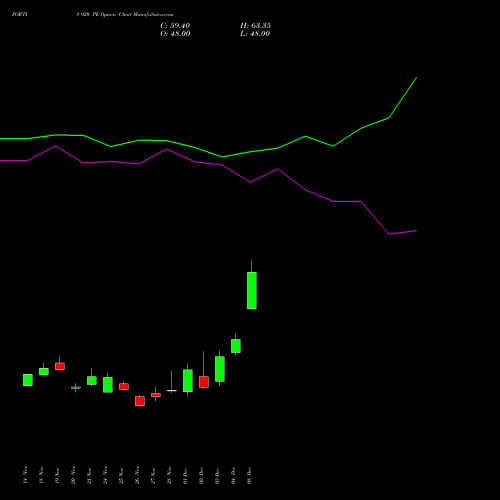Click the low value L: 48.00
This screenshot has height=500, width=500.
point(255,34)
